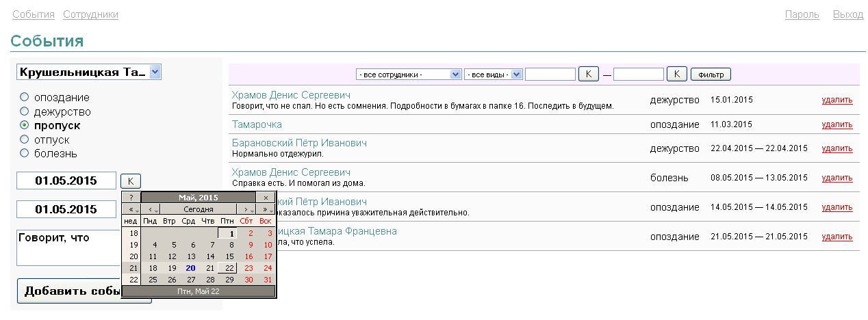
Task: Select the опоздание radio button
Action: coord(24,97)
